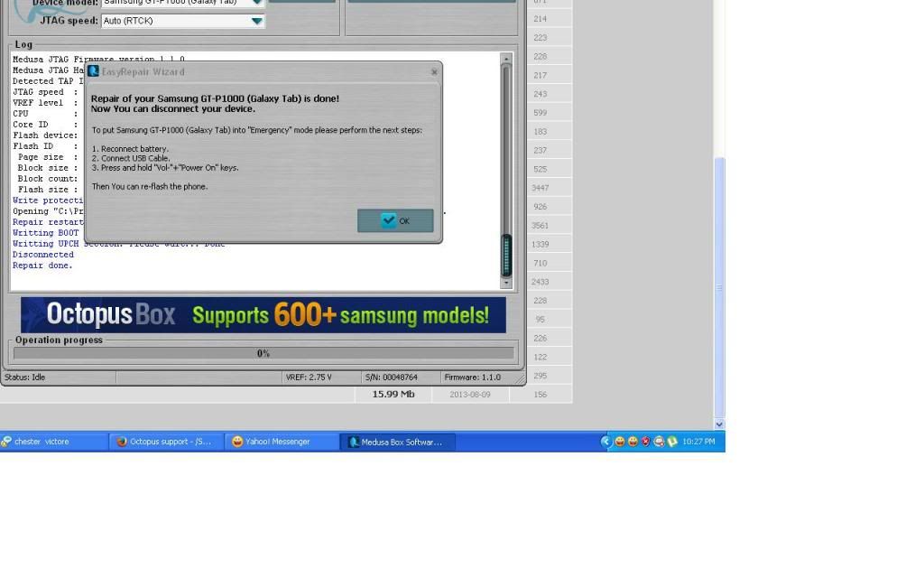Click the Octopus Box advertisement banner
Screen dimensions: 924x578
[263, 315]
